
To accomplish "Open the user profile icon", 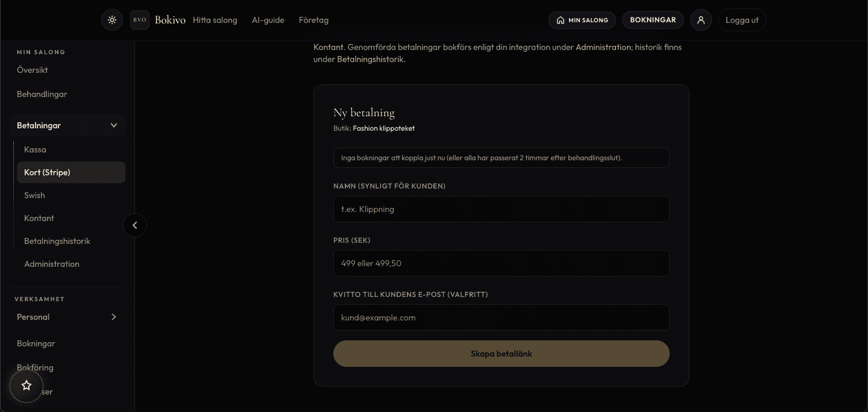I will 701,20.
